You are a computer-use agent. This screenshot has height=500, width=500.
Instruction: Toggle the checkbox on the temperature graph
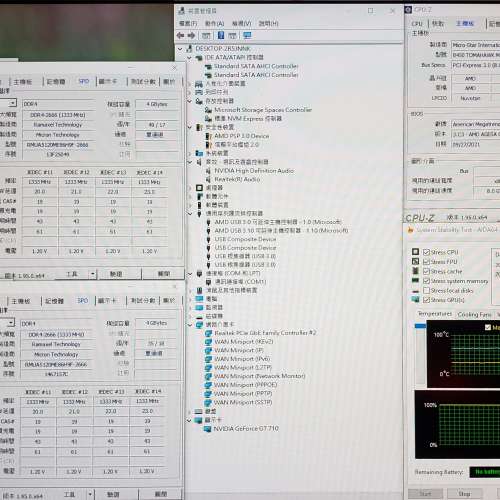point(488,327)
